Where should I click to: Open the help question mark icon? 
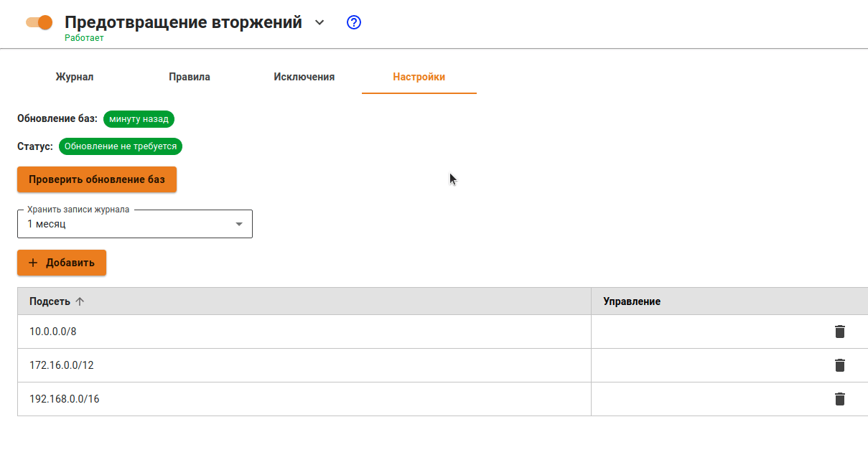click(353, 22)
